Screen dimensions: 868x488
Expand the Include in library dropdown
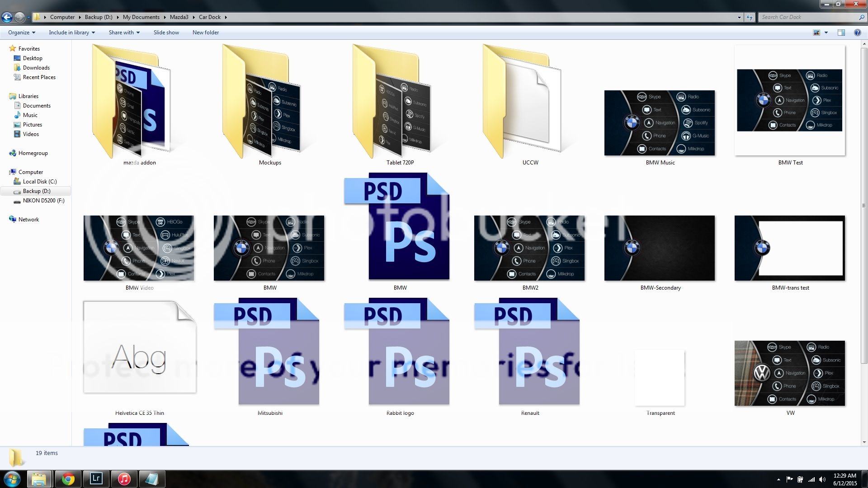pos(72,33)
